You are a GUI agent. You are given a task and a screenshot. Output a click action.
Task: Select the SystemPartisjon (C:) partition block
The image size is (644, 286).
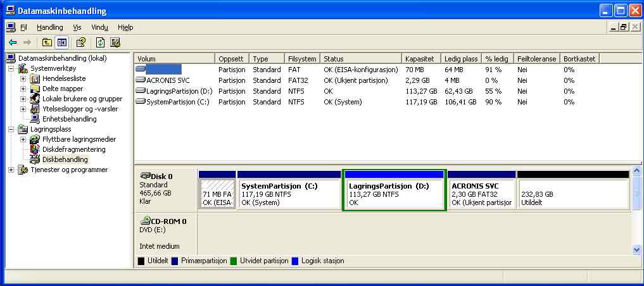[x=289, y=190]
